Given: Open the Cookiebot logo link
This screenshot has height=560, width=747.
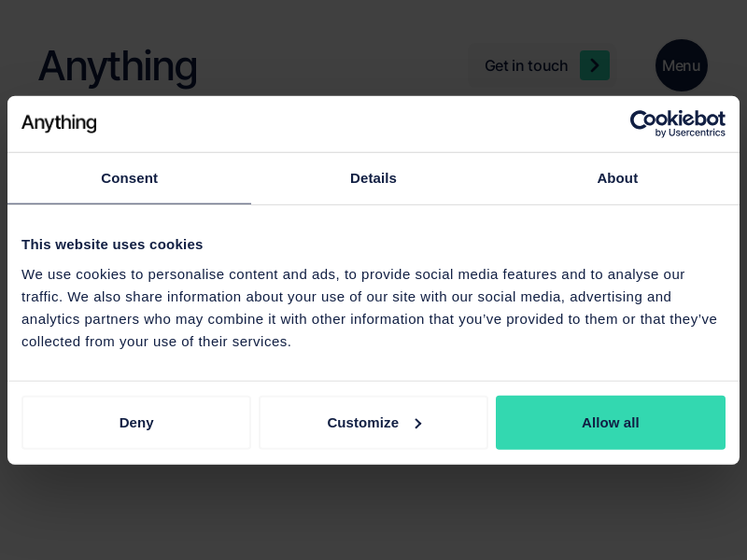Looking at the screenshot, I should 677,119.
